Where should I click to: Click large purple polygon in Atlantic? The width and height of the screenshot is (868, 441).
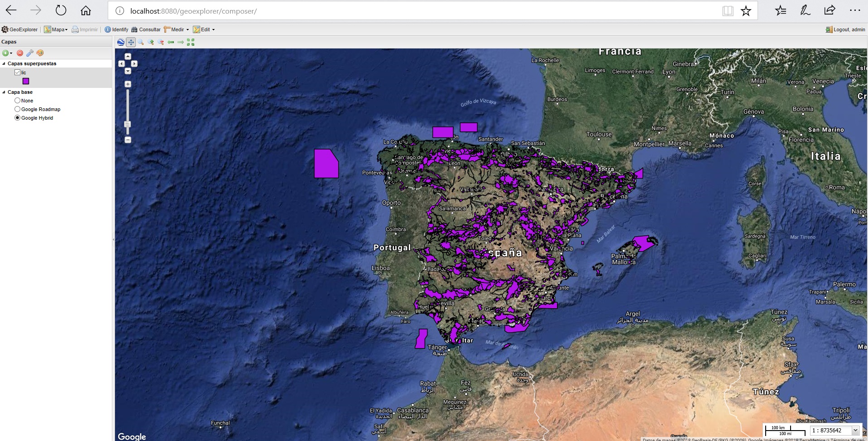pyautogui.click(x=326, y=164)
